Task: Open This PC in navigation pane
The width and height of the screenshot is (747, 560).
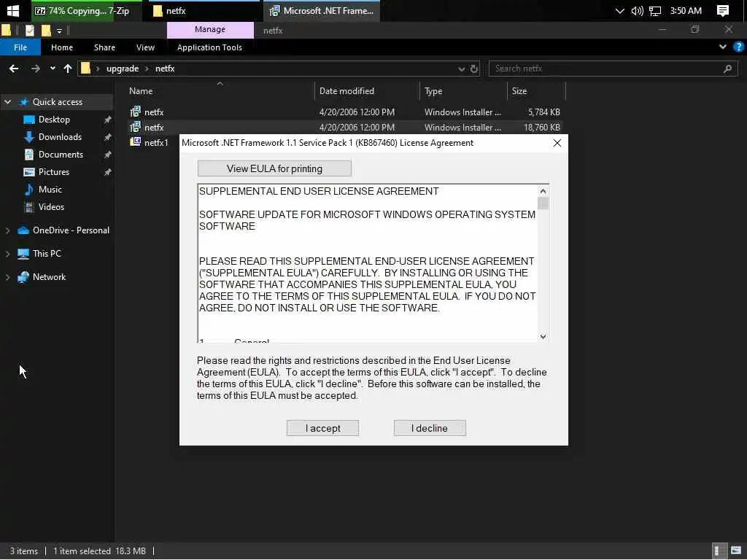Action: pyautogui.click(x=47, y=254)
